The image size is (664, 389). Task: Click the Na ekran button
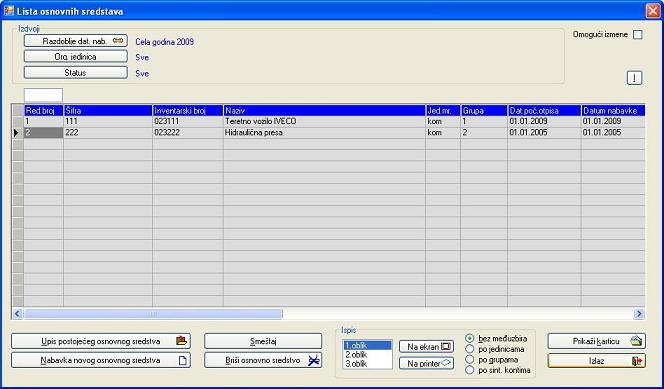coord(426,347)
